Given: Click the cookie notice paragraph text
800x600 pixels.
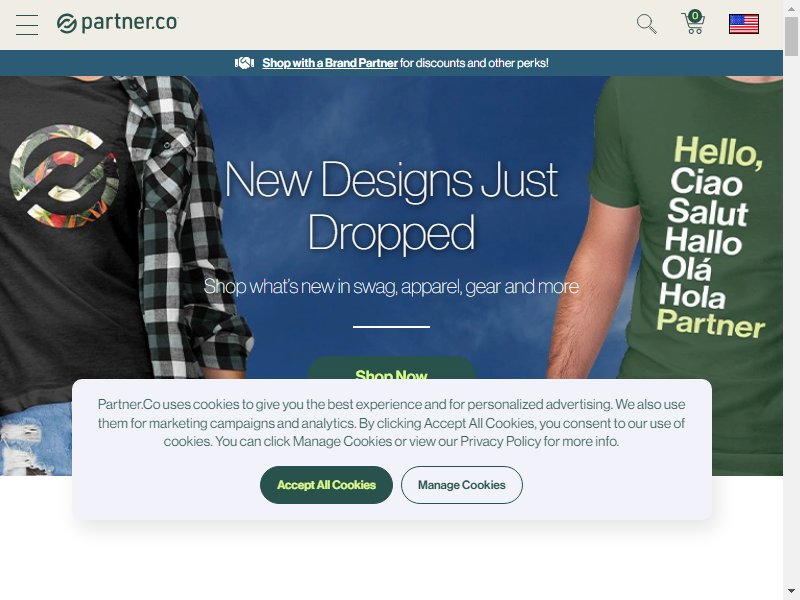Looking at the screenshot, I should pyautogui.click(x=391, y=423).
